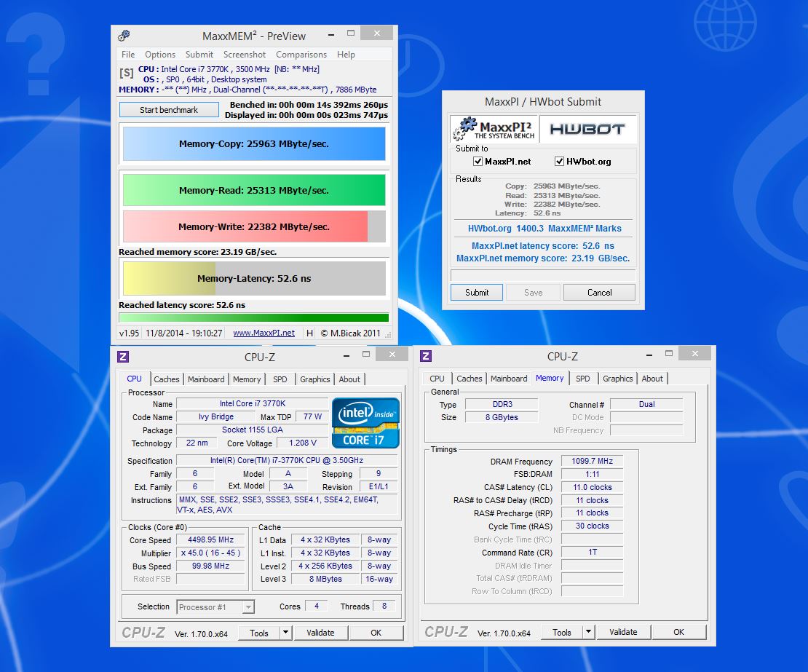Switch to Memory tab in left CPU-Z

click(247, 379)
